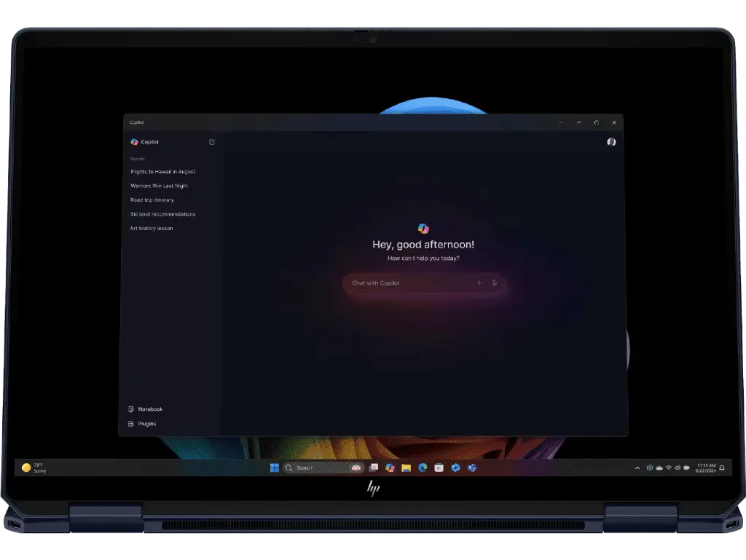
Task: Click the green security tray icon
Action: point(649,468)
